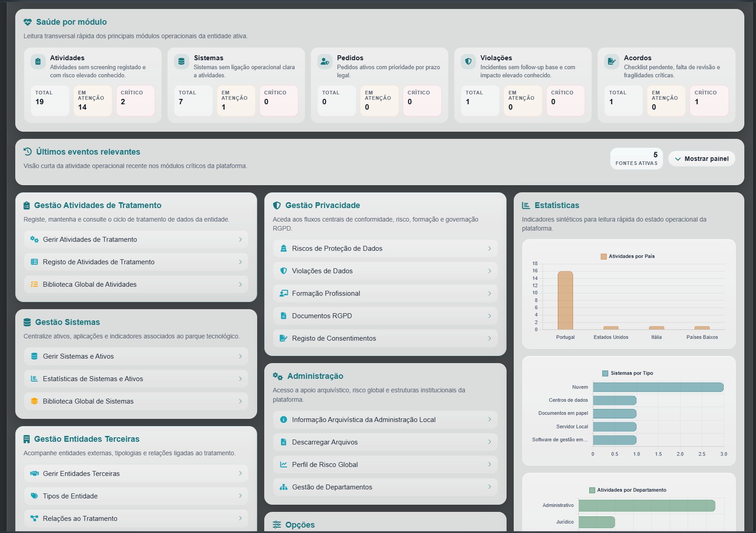This screenshot has height=533, width=756.
Task: Expand the Mostrar painel dropdown
Action: coord(702,159)
